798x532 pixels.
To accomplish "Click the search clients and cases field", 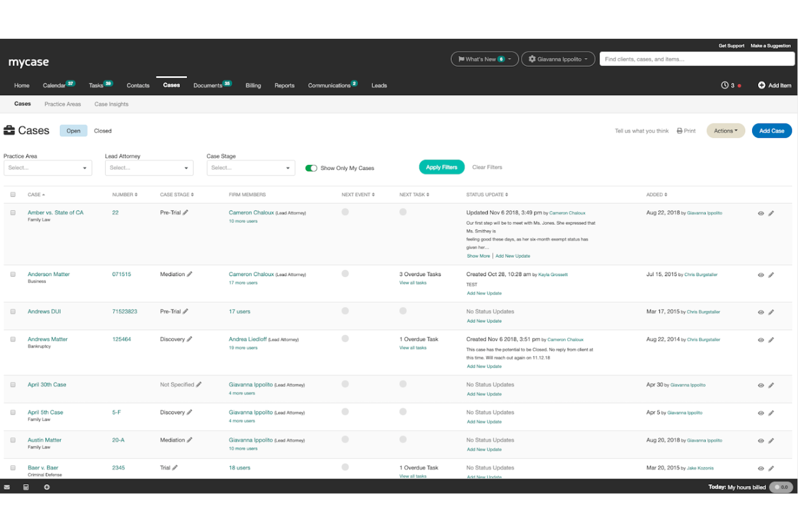I will [x=697, y=59].
